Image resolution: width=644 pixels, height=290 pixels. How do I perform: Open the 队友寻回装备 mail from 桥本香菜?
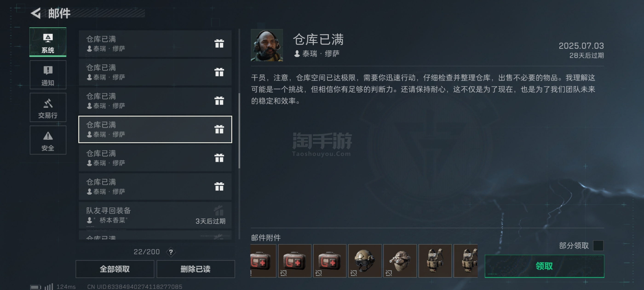[x=155, y=215]
